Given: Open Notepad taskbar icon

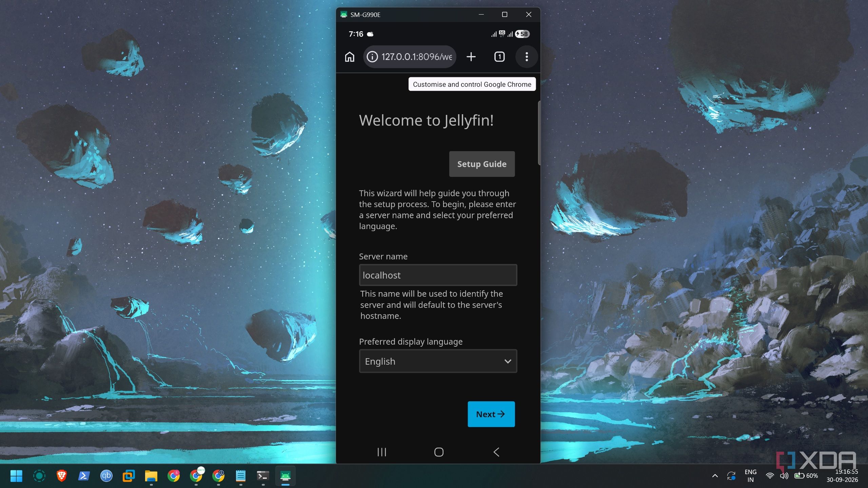Looking at the screenshot, I should 240,476.
